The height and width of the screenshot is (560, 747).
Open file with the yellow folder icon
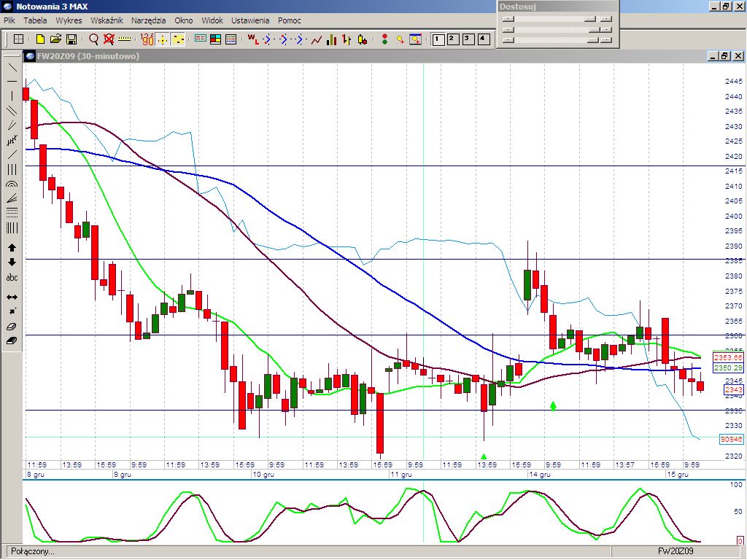pyautogui.click(x=56, y=39)
